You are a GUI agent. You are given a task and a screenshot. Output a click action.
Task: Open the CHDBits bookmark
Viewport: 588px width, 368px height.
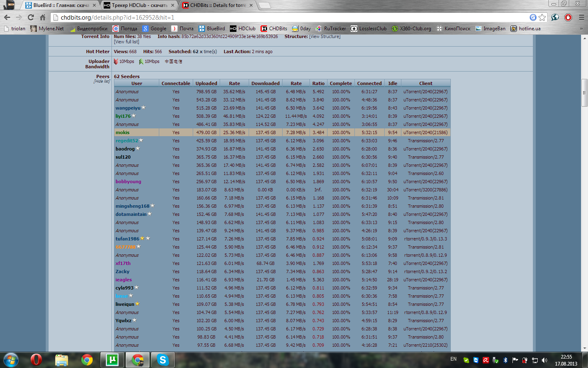click(x=274, y=29)
